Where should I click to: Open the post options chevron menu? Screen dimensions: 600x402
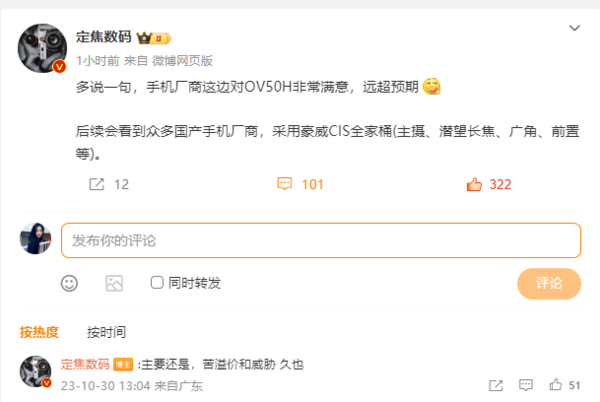click(574, 28)
